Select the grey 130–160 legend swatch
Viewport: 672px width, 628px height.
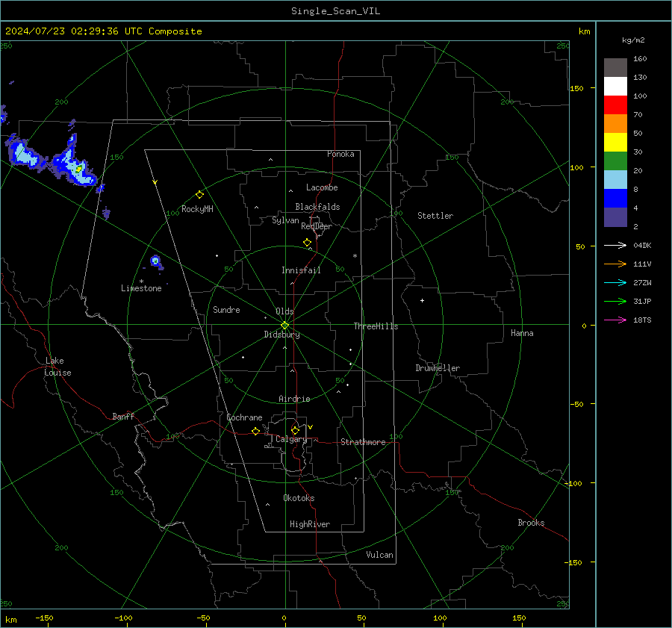click(615, 68)
